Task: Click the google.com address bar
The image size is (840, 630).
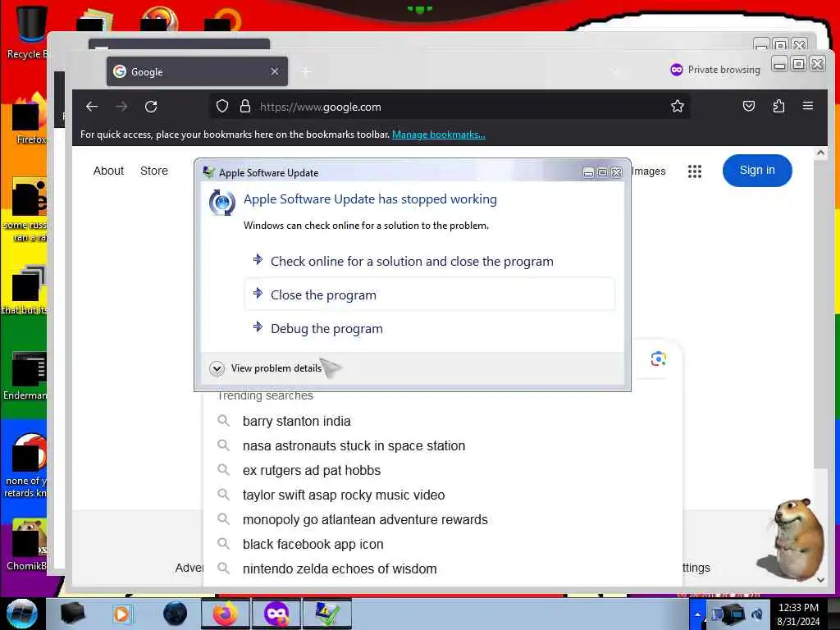Action: 450,107
